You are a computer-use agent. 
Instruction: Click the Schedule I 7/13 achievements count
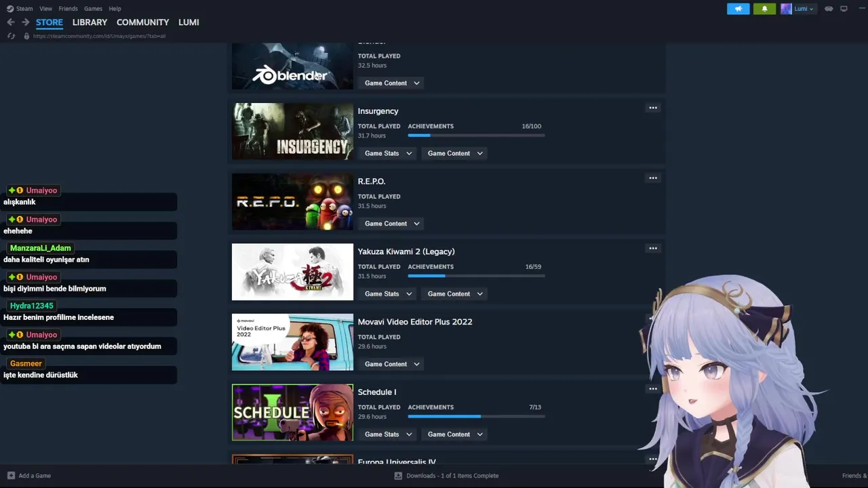535,407
